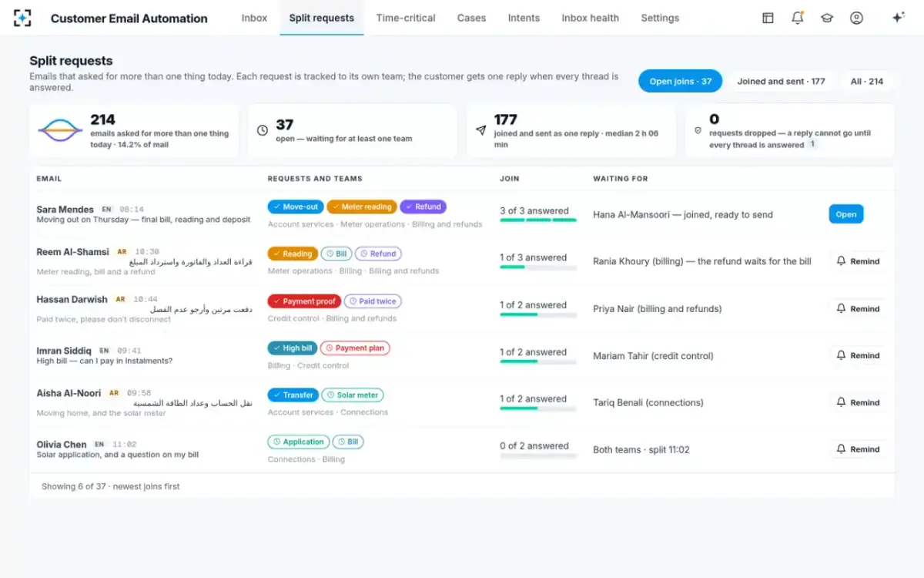Screen dimensions: 924x578
Task: Open the learning graduation cap icon
Action: pos(827,18)
